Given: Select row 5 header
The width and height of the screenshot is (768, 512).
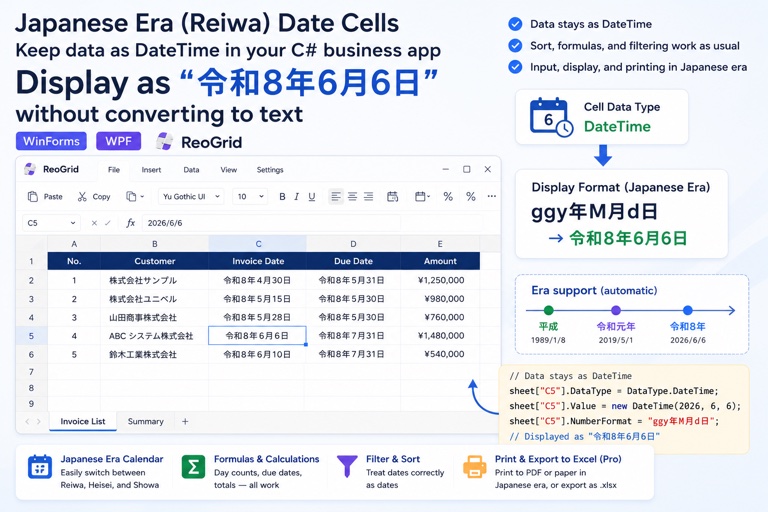Looking at the screenshot, I should click(x=31, y=336).
